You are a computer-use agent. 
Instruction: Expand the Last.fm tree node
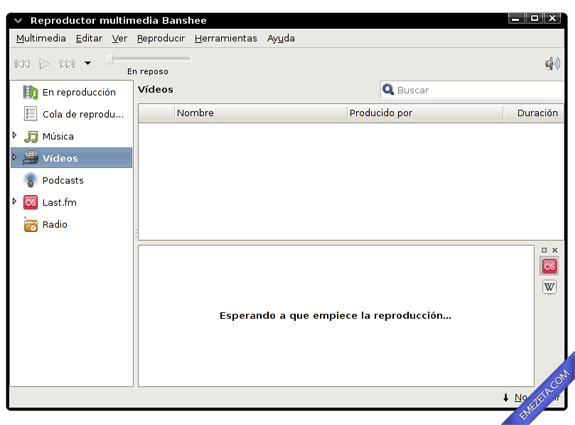[15, 201]
